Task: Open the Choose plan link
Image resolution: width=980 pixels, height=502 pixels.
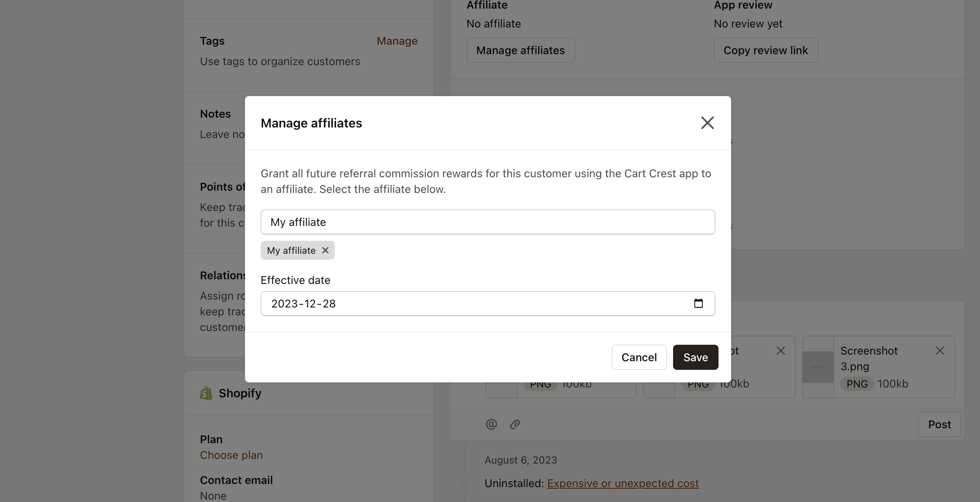Action: pos(231,455)
